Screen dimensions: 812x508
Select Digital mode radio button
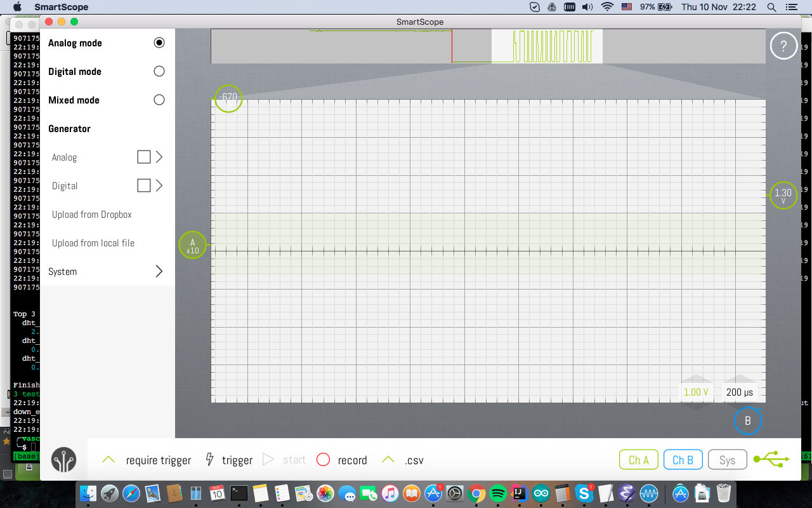click(159, 71)
